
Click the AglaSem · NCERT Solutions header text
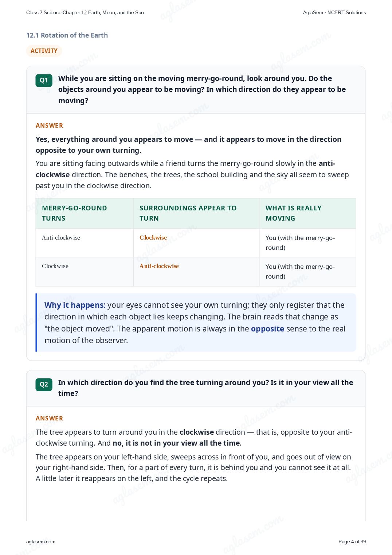tap(334, 12)
